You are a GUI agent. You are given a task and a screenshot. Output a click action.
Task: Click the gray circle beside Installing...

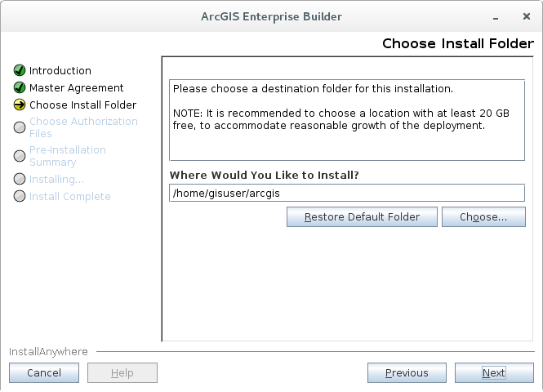tap(20, 179)
